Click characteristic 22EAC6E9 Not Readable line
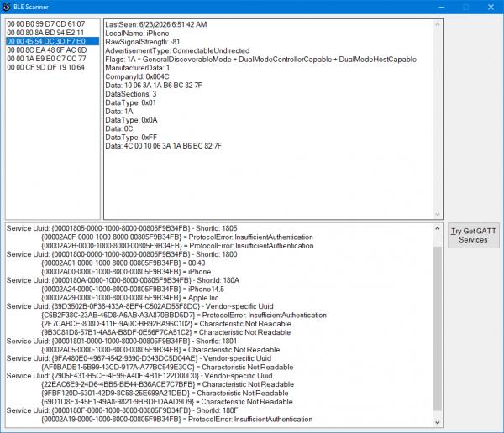The height and width of the screenshot is (433, 504). (167, 384)
